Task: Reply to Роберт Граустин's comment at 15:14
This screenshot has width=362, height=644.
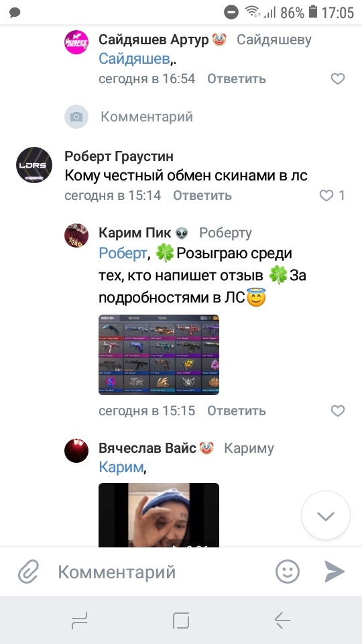Action: click(x=202, y=195)
